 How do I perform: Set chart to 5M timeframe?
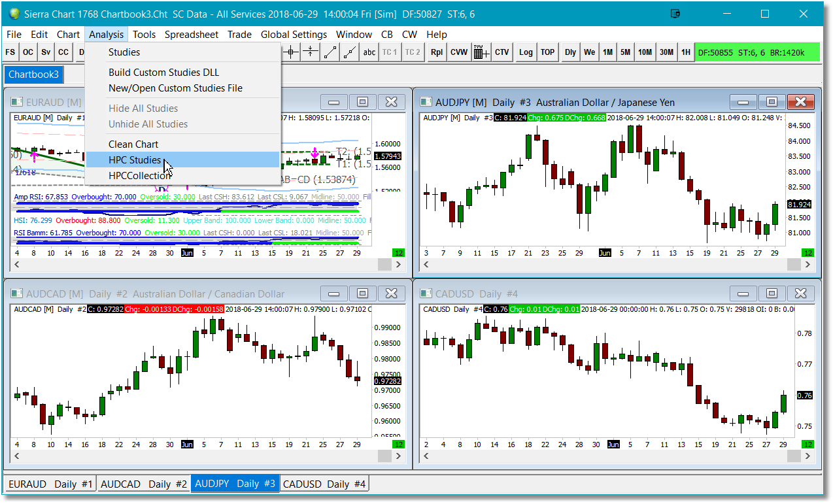626,52
